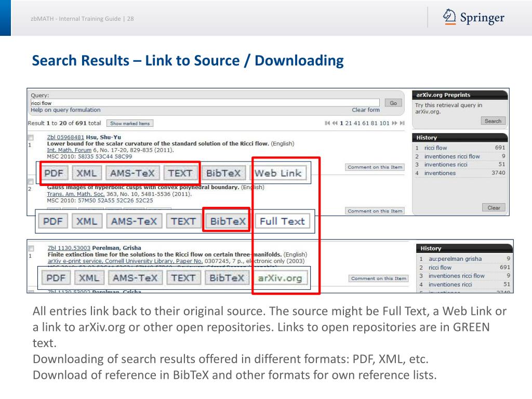This screenshot has width=532, height=399.
Task: Click XML button in arXiv.org row
Action: click(89, 278)
